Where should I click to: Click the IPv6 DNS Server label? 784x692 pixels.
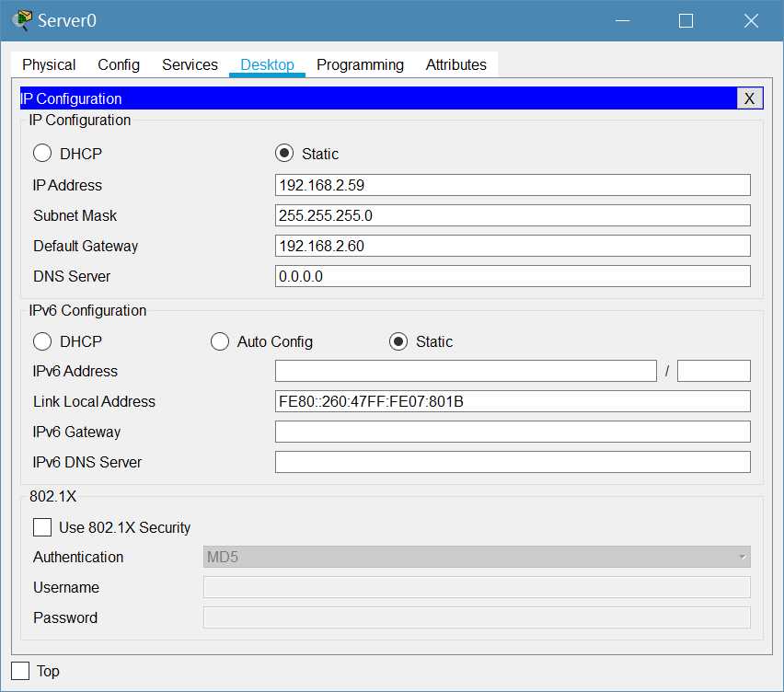click(x=87, y=462)
